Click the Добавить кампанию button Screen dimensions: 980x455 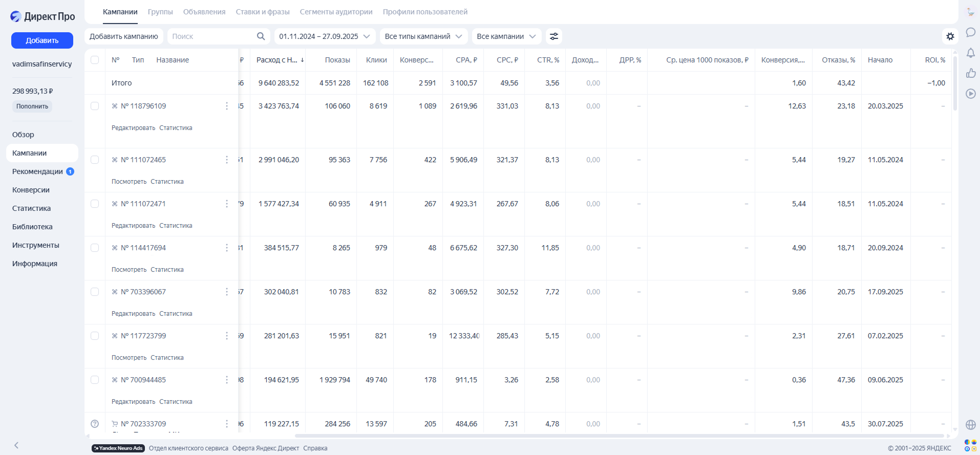pos(124,36)
